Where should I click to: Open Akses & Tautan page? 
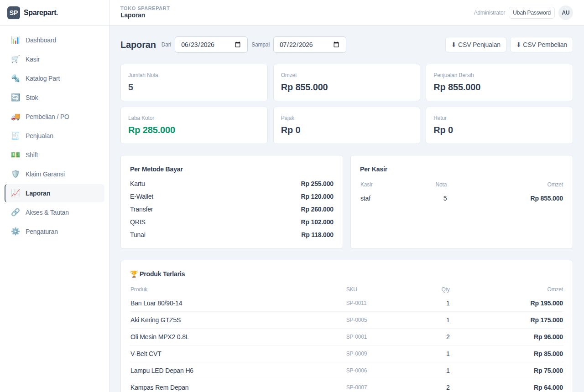54,212
